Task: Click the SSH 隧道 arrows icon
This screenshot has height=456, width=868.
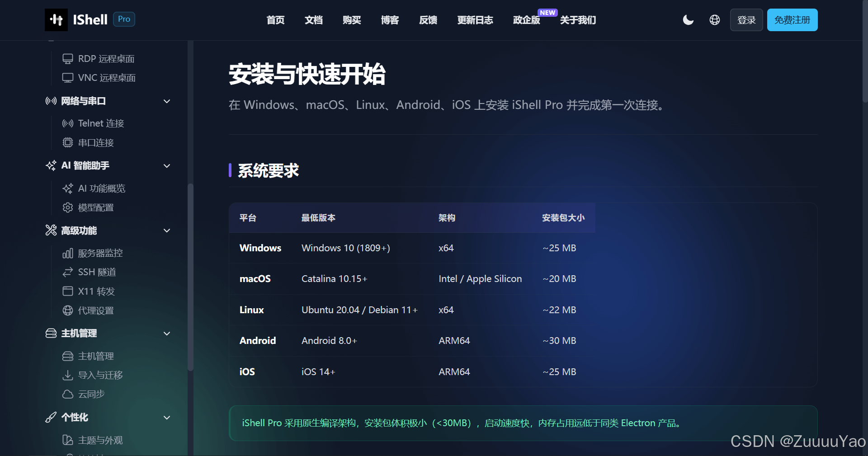Action: [68, 272]
